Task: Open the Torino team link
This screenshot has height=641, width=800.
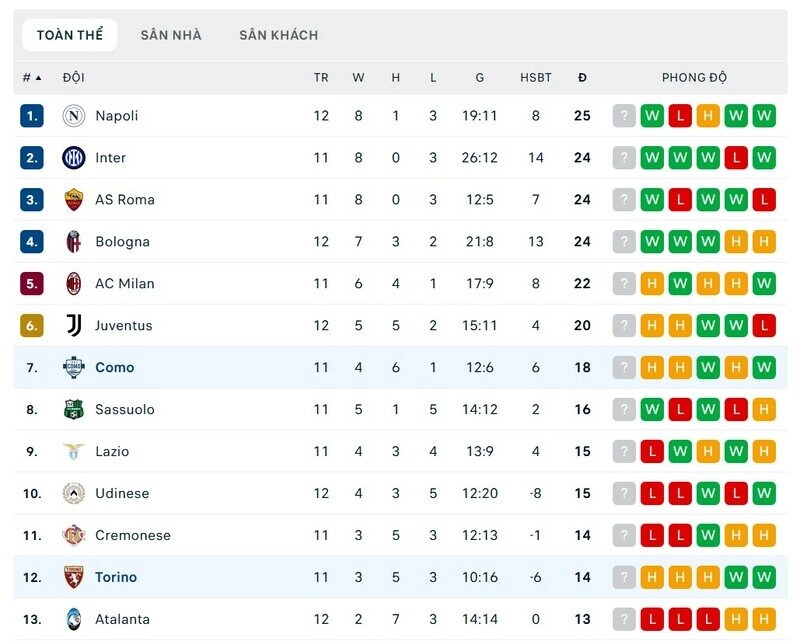Action: tap(116, 578)
